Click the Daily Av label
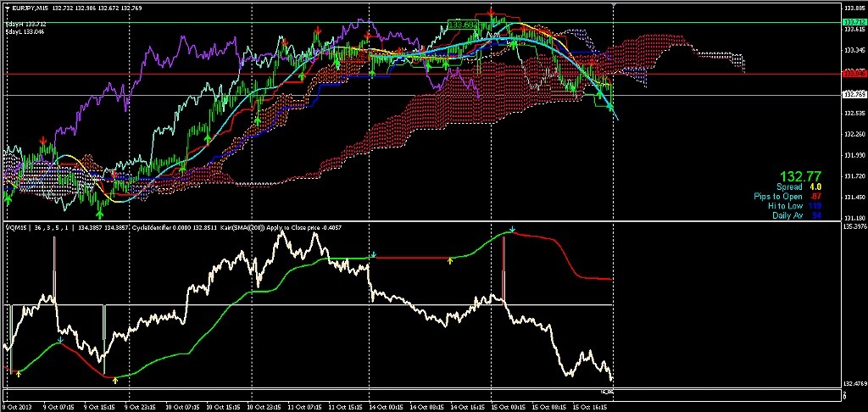Image resolution: width=868 pixels, height=412 pixels. (x=787, y=214)
